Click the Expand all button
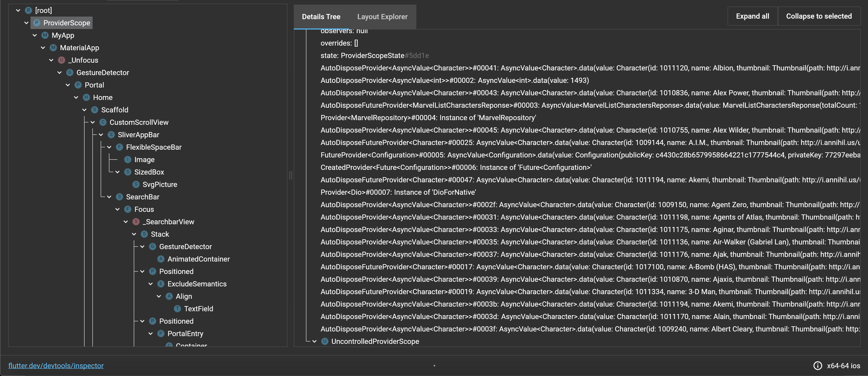This screenshot has width=868, height=376. coord(752,16)
